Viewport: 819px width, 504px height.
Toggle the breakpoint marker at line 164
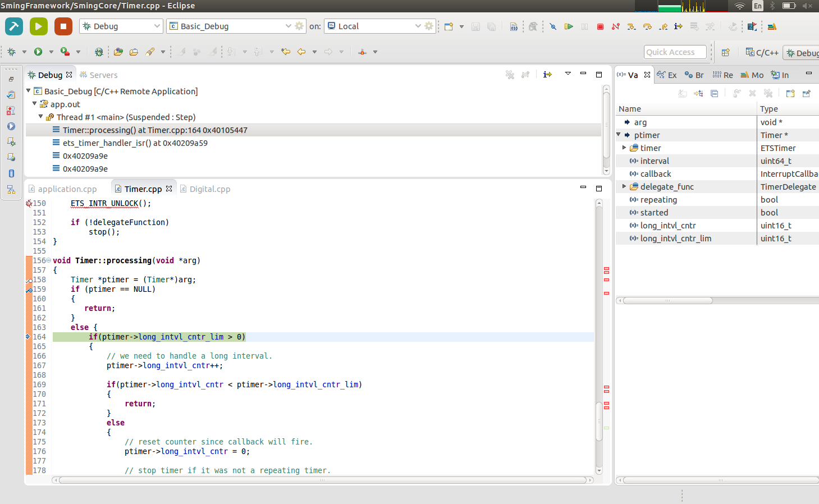[x=28, y=337]
